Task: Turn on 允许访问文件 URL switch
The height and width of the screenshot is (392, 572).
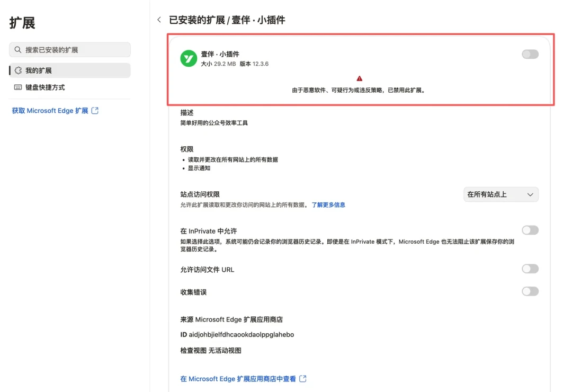Action: [530, 269]
